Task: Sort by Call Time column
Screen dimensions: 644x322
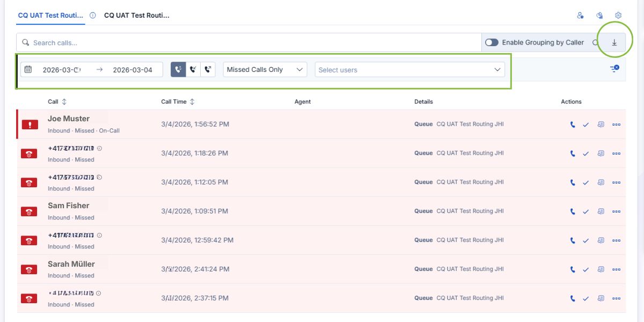Action: (x=178, y=101)
